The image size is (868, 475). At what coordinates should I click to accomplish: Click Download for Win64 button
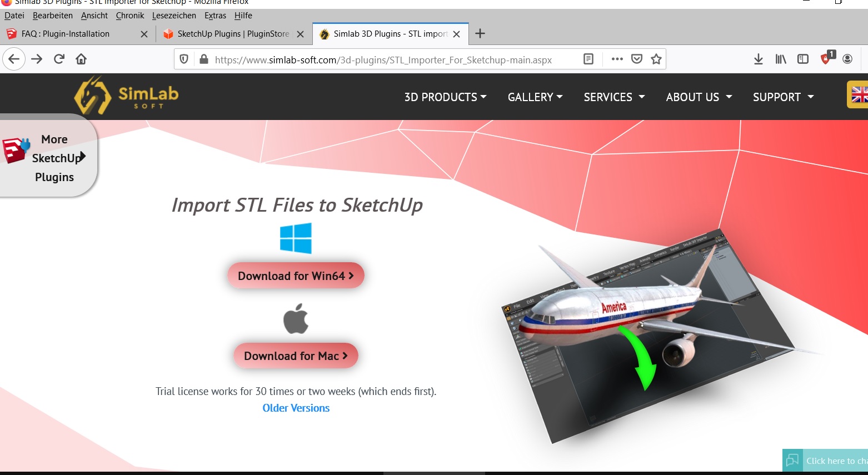pyautogui.click(x=296, y=276)
